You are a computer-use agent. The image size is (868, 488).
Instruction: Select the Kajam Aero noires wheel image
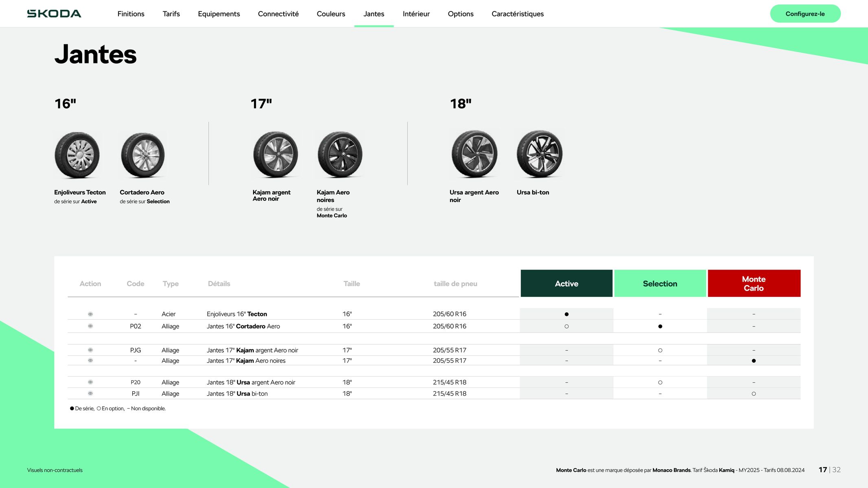[x=340, y=154]
